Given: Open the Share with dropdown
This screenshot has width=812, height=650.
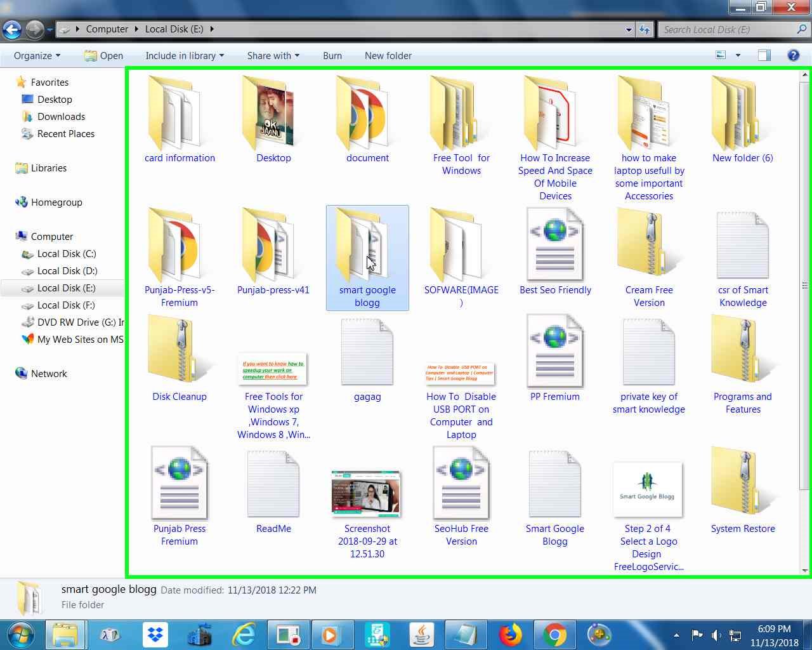Looking at the screenshot, I should 273,55.
